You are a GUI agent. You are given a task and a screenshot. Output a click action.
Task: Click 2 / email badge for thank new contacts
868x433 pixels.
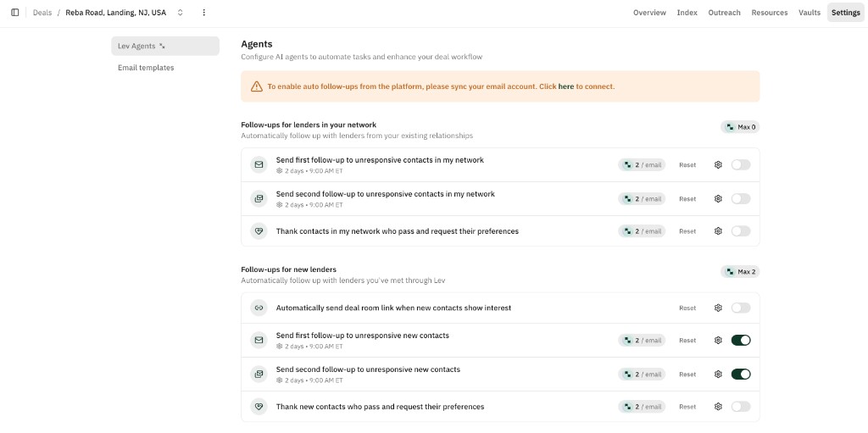click(642, 407)
